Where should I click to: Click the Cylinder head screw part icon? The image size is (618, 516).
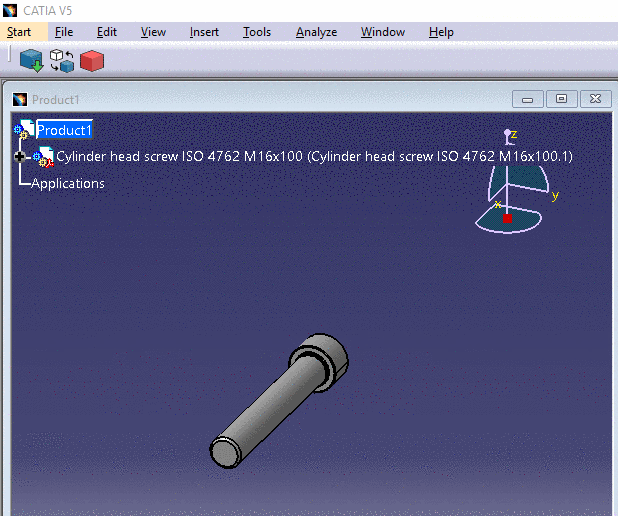tap(44, 157)
